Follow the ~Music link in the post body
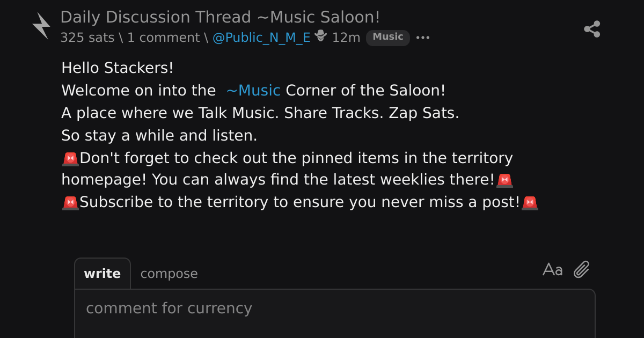 click(x=253, y=90)
